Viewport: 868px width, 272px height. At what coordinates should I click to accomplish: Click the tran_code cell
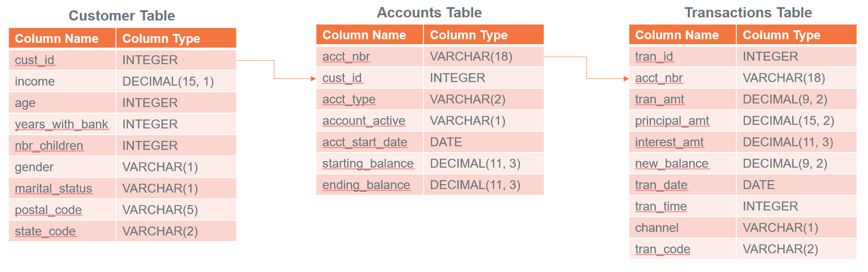click(662, 249)
